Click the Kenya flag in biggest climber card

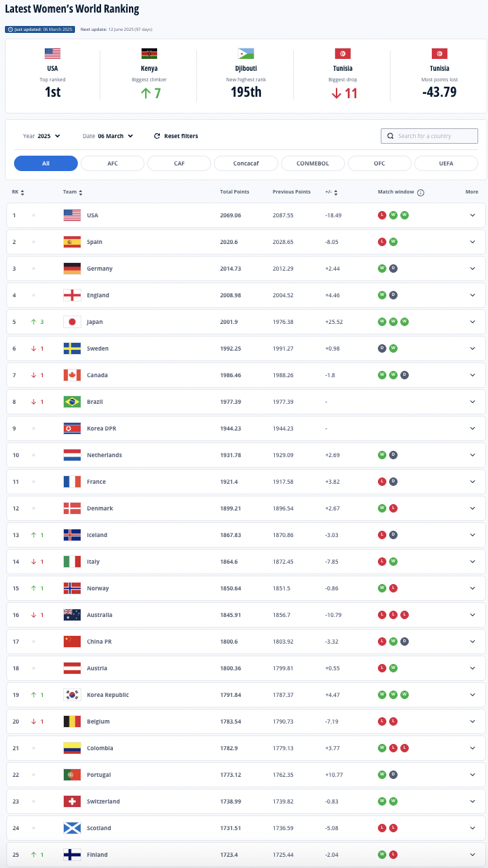(149, 54)
